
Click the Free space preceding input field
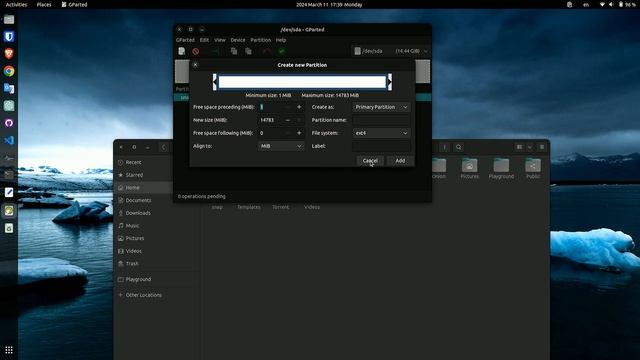(271, 107)
